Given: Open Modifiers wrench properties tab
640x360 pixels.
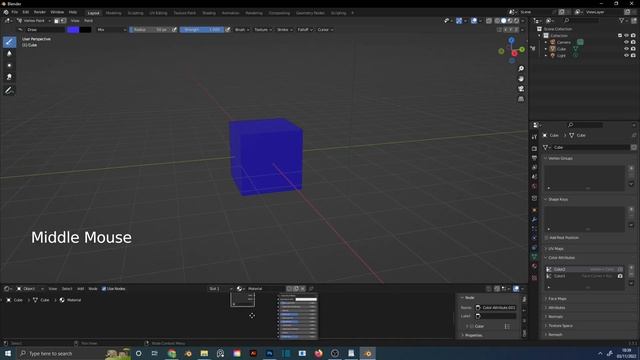Looking at the screenshot, I should 534,220.
